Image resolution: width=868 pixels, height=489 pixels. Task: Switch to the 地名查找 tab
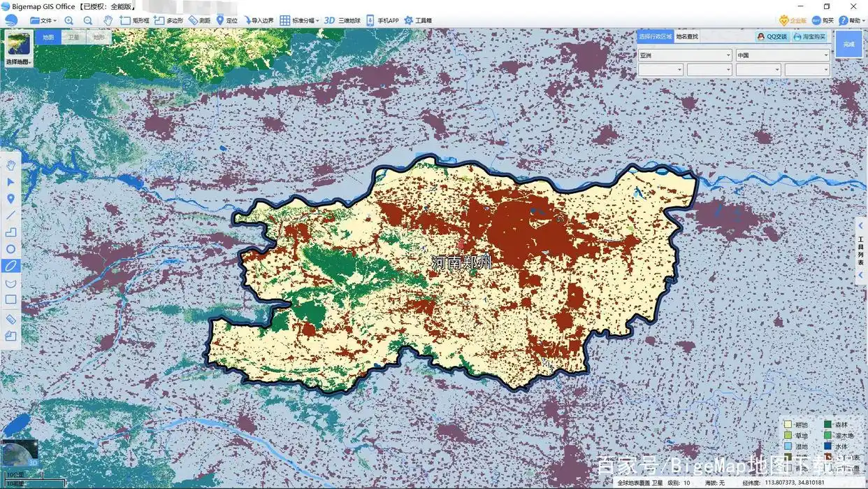pos(686,36)
